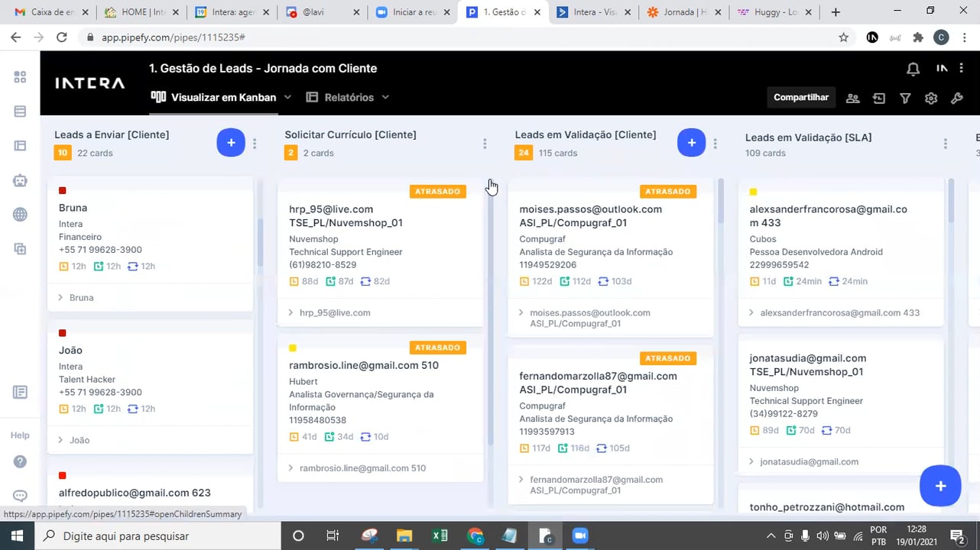Open Leads em Validação [SLA] options menu
Screen dimensions: 980x550
coord(946,144)
